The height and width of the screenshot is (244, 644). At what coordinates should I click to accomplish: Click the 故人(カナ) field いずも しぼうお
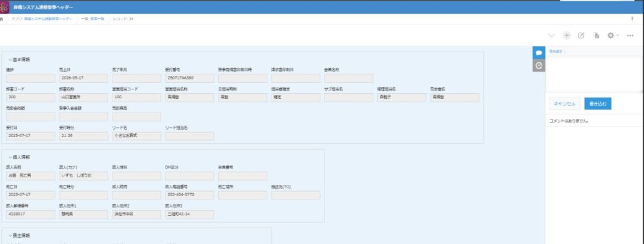coord(84,176)
